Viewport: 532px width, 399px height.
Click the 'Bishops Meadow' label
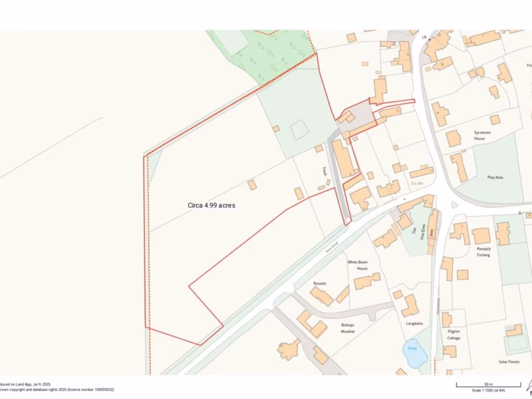coord(348,328)
